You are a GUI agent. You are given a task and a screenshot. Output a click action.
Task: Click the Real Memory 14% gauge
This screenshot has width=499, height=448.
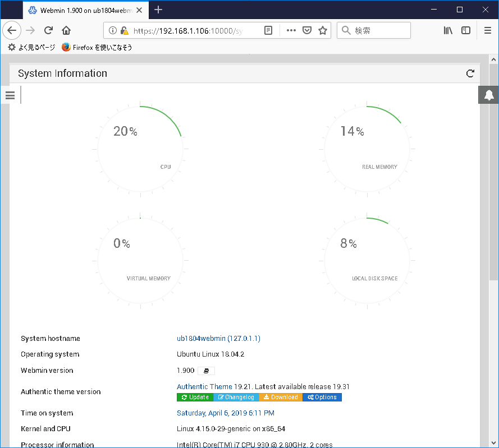pyautogui.click(x=367, y=149)
